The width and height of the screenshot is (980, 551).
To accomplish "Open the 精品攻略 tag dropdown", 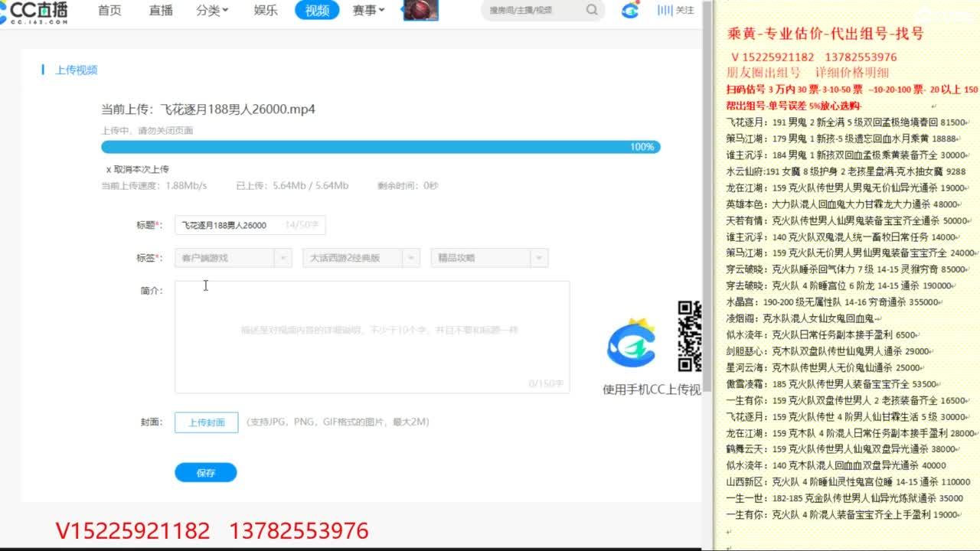I will (x=489, y=258).
